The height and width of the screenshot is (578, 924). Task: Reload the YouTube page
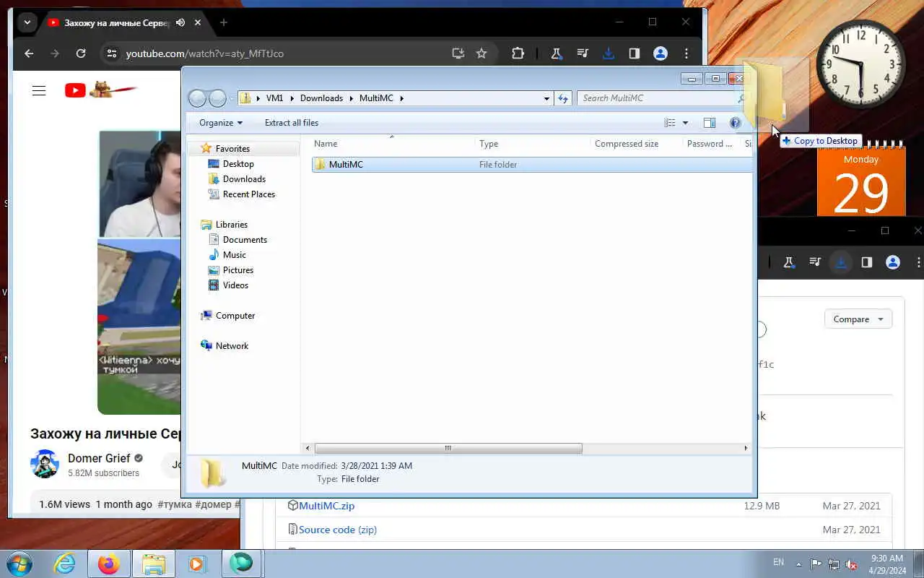(81, 53)
